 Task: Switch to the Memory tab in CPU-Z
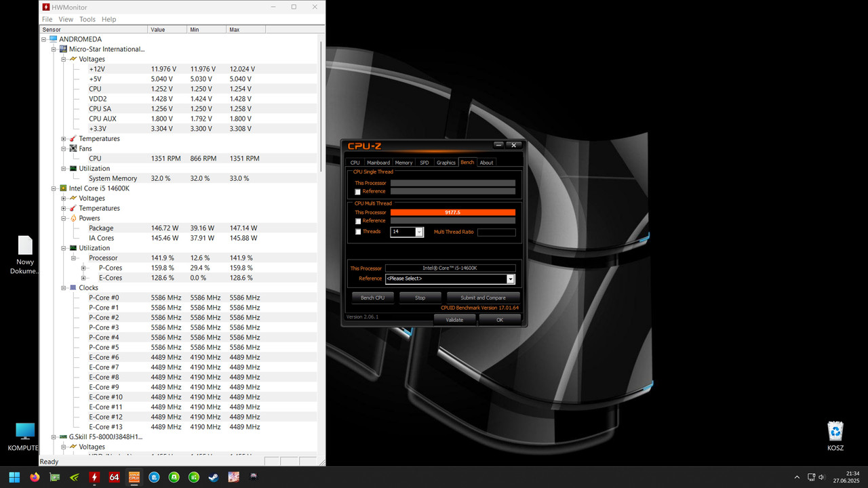pyautogui.click(x=403, y=163)
